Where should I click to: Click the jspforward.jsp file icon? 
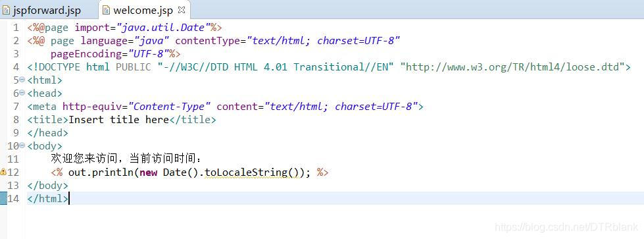tap(6, 11)
